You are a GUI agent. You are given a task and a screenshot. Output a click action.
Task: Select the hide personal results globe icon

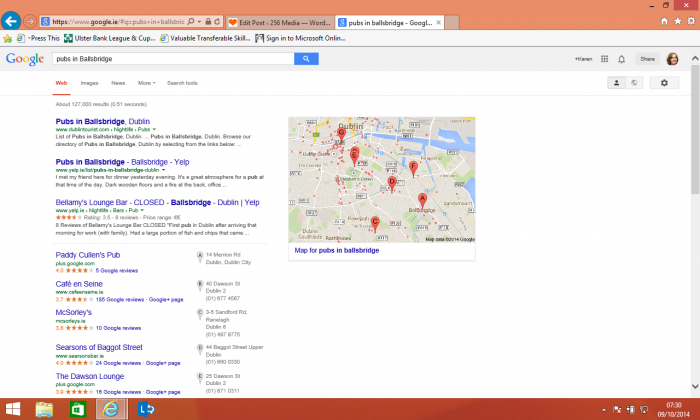tap(634, 83)
